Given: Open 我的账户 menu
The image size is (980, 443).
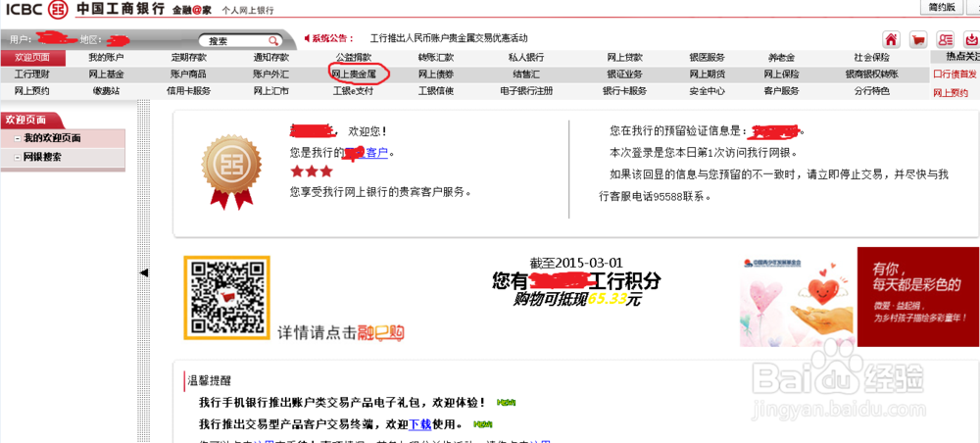Looking at the screenshot, I should 106,58.
